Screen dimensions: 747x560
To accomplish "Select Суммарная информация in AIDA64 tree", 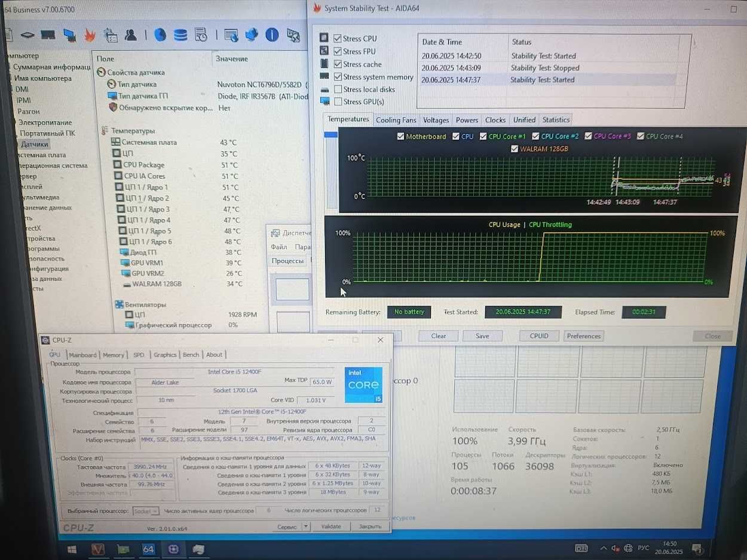I will [52, 67].
